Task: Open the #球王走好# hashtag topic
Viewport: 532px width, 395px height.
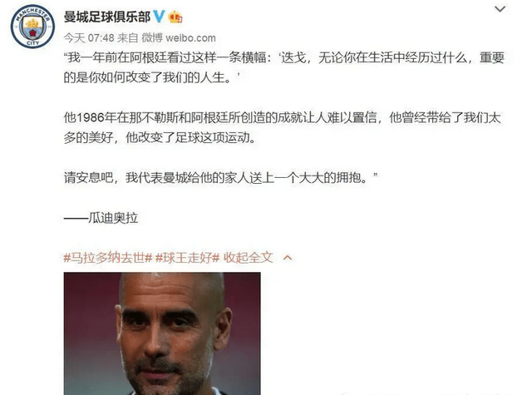Action: pyautogui.click(x=187, y=258)
